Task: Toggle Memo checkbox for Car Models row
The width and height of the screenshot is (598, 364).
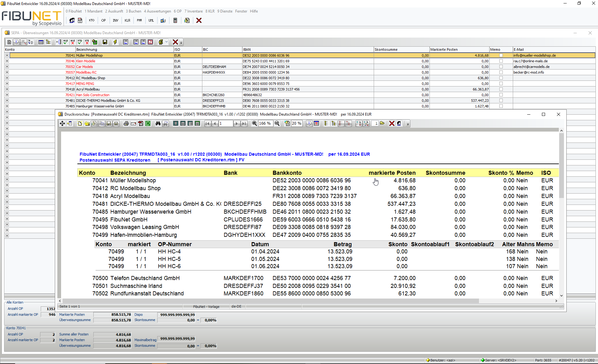Action: tap(501, 67)
